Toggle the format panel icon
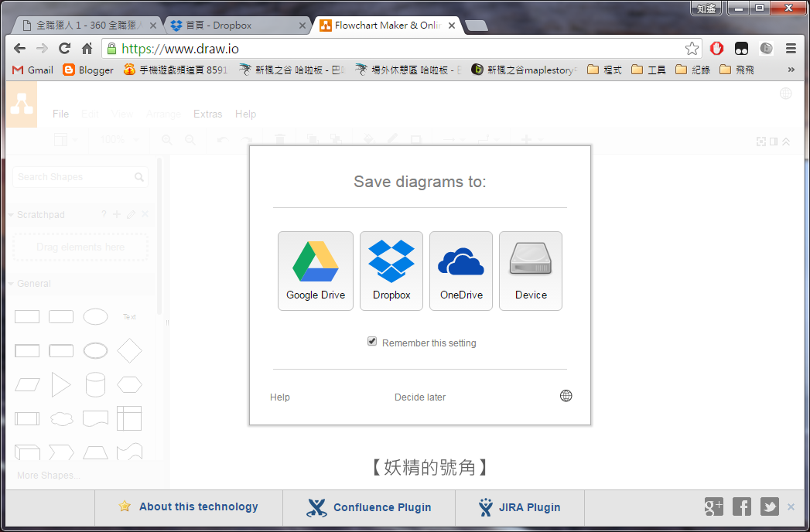 pyautogui.click(x=774, y=142)
